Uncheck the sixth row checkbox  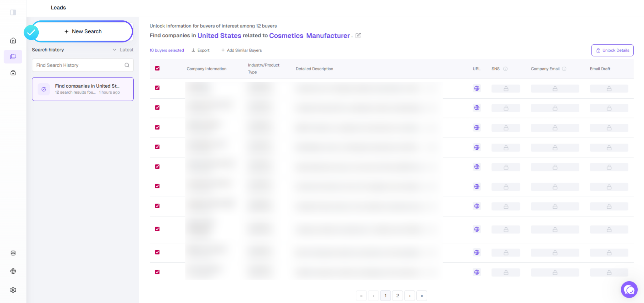click(x=157, y=186)
